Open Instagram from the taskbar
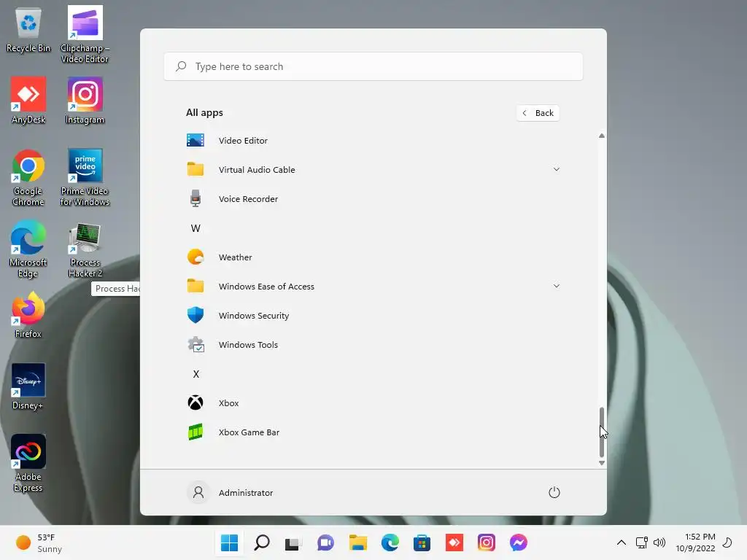This screenshot has height=560, width=747. 486,542
